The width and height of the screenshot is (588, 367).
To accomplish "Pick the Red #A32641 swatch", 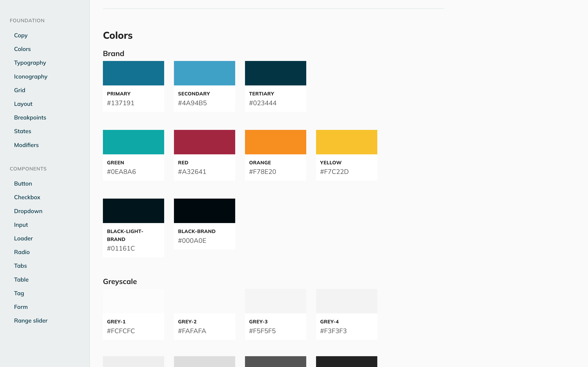I will (x=204, y=142).
